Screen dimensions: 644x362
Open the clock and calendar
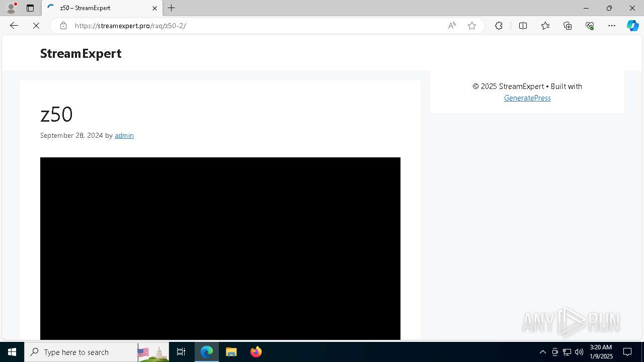tap(601, 352)
